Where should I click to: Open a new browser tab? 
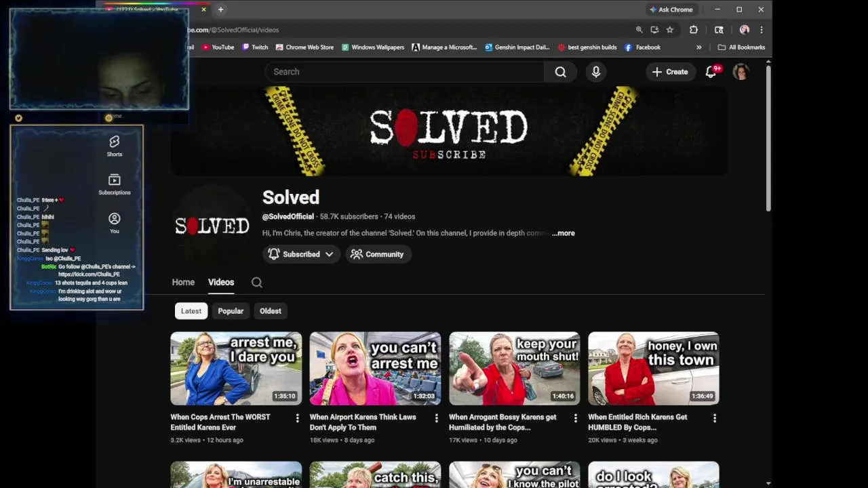point(220,9)
